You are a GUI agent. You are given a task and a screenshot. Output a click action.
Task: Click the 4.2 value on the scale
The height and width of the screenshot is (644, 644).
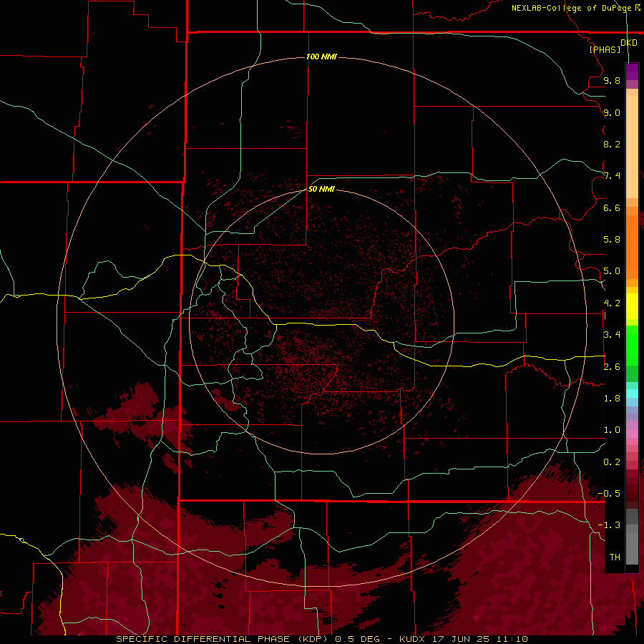pos(612,303)
